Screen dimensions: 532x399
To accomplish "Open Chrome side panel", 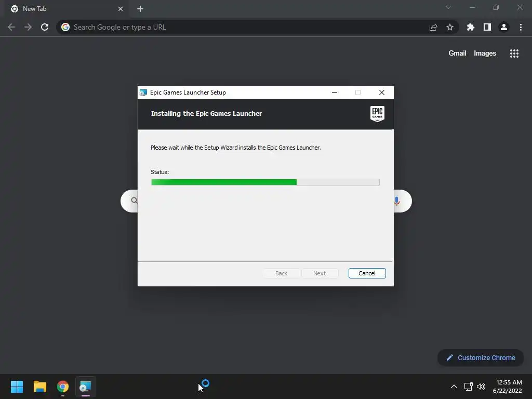I will (x=487, y=27).
